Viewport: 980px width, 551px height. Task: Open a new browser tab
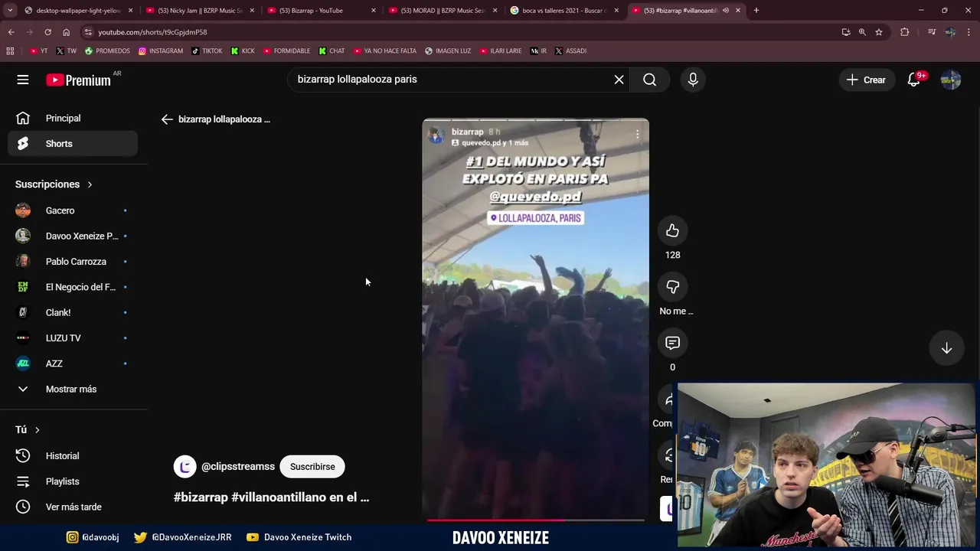click(756, 11)
